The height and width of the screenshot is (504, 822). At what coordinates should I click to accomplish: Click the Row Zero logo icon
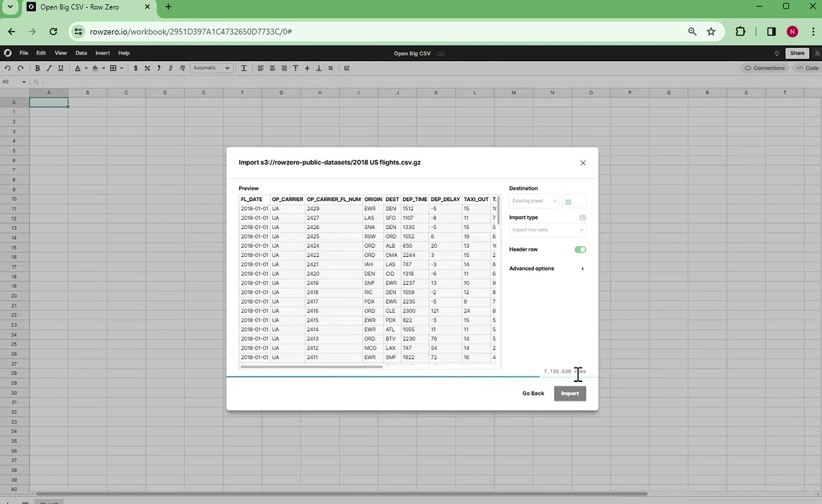coord(7,53)
